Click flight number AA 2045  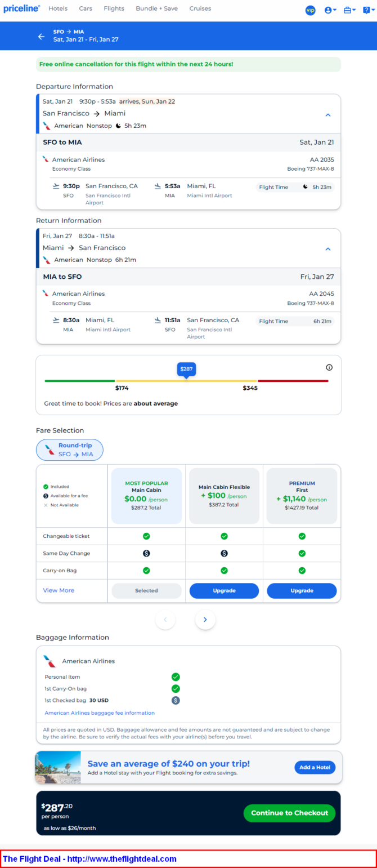(x=321, y=294)
